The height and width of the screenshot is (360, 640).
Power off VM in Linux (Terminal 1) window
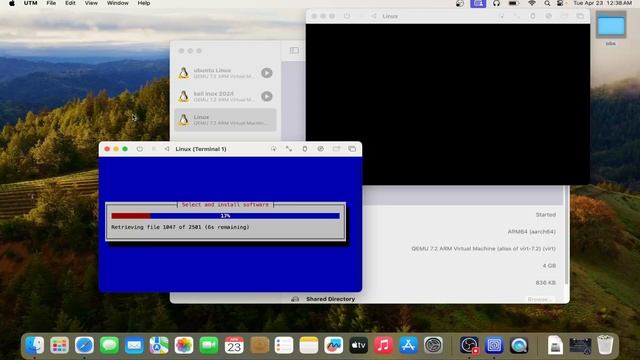[x=140, y=149]
